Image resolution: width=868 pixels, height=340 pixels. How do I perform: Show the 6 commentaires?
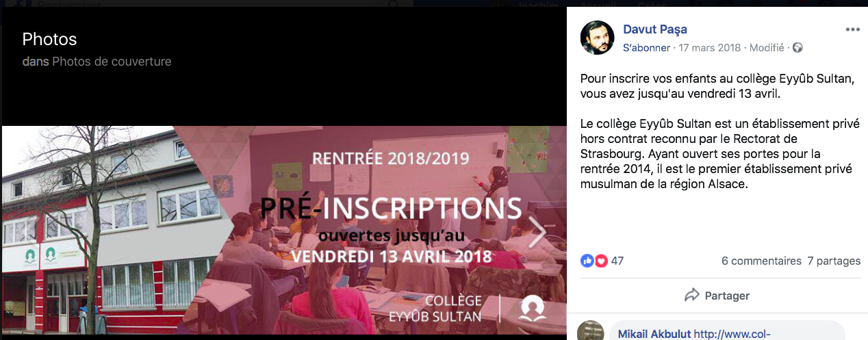coord(761,261)
